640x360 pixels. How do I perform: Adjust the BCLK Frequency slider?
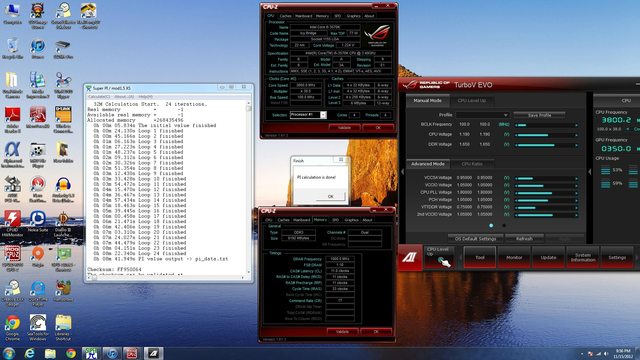(546, 125)
